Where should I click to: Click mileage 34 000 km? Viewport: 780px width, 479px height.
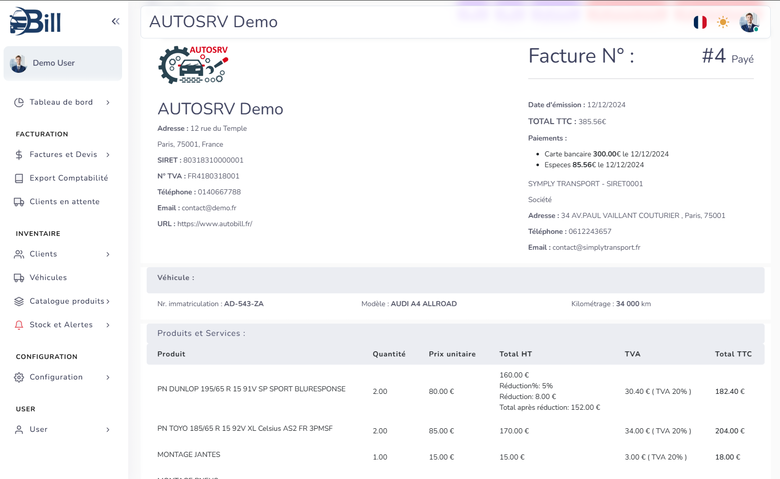(633, 303)
